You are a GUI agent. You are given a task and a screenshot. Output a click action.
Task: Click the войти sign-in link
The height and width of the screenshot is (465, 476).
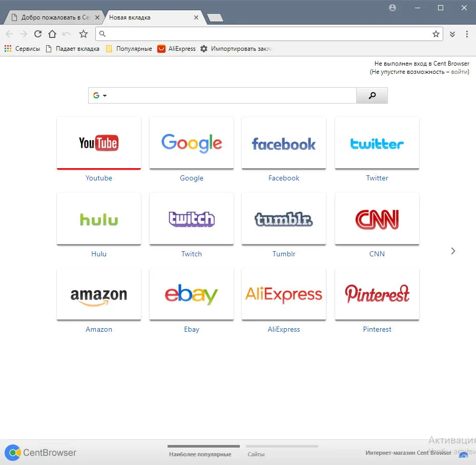pos(459,72)
